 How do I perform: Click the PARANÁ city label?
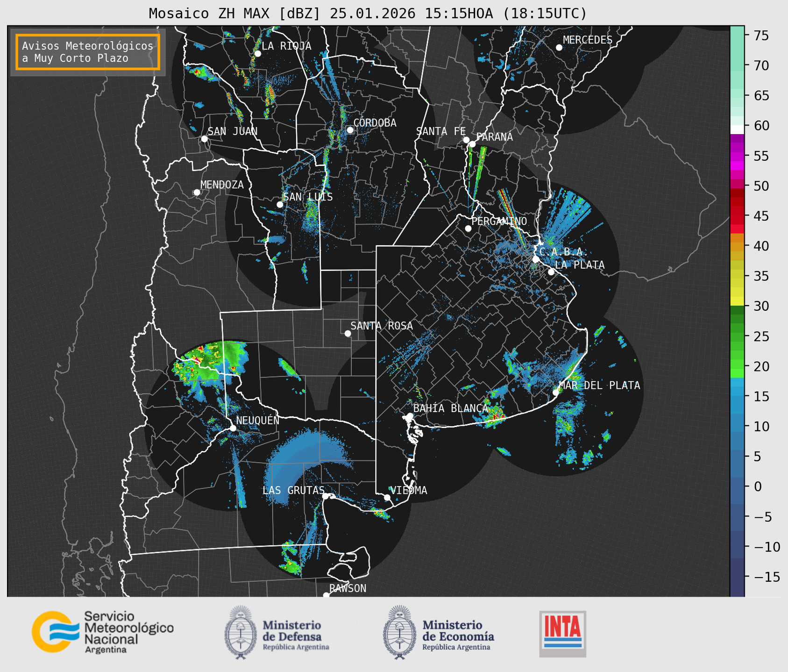(x=494, y=137)
